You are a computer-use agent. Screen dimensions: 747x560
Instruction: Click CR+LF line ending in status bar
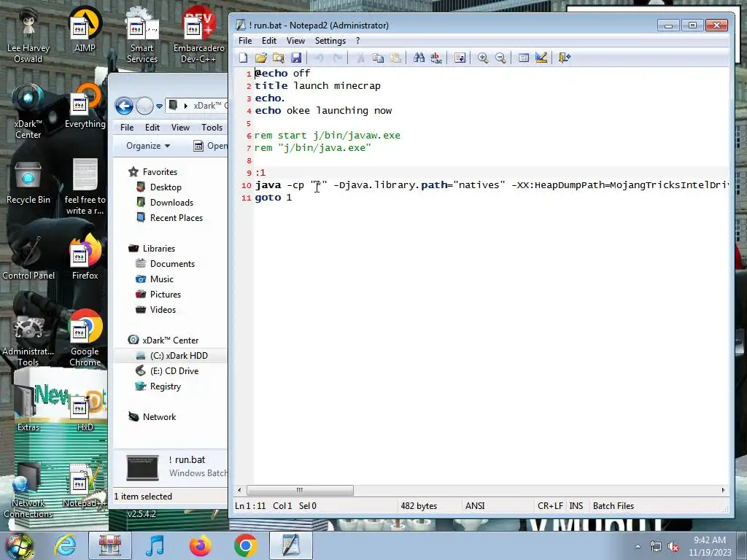tap(550, 506)
